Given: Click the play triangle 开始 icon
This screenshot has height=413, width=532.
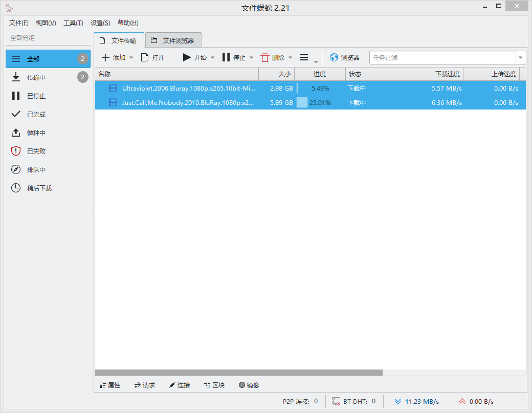Looking at the screenshot, I should tap(187, 57).
